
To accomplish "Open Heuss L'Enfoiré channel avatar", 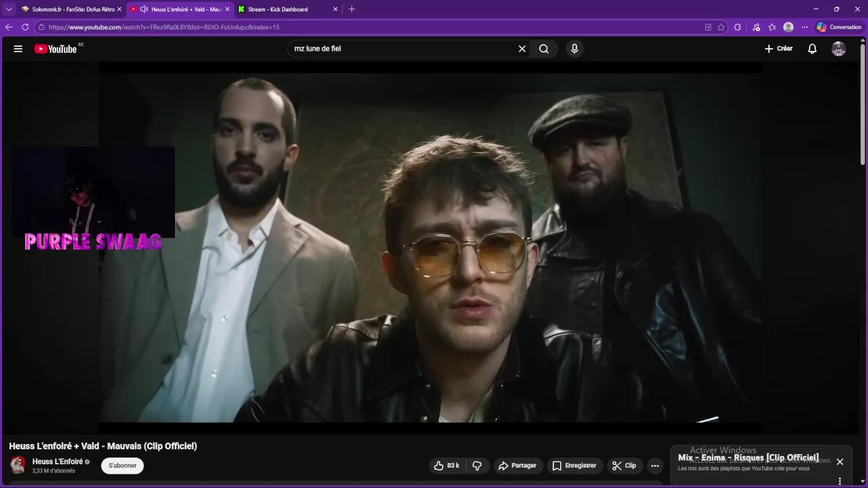I will (x=18, y=465).
